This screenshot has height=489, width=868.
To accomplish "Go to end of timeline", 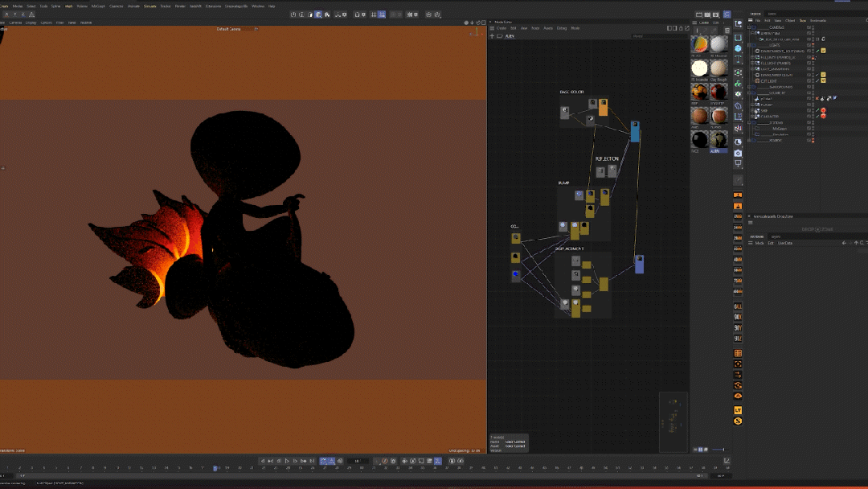I will click(x=312, y=461).
